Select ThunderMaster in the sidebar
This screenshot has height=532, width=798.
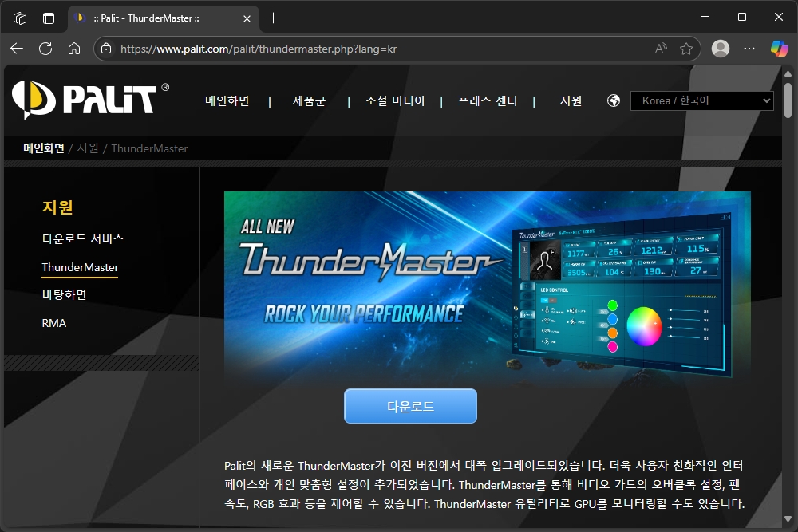click(x=80, y=267)
